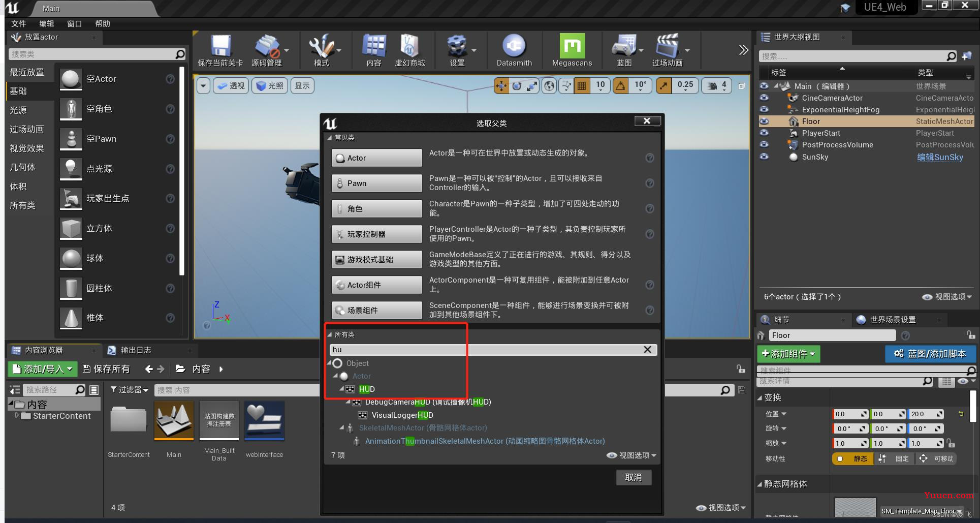Open the Help (帮助) menu
The image size is (980, 523).
point(103,24)
